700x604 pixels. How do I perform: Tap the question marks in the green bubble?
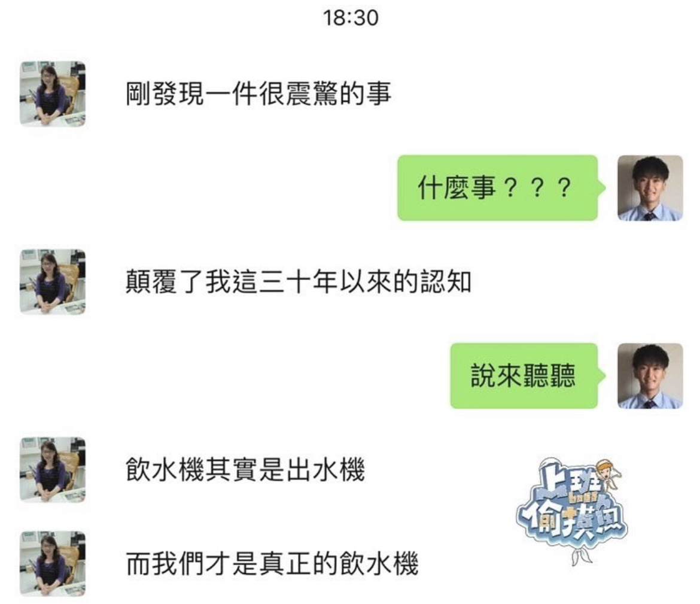[537, 188]
